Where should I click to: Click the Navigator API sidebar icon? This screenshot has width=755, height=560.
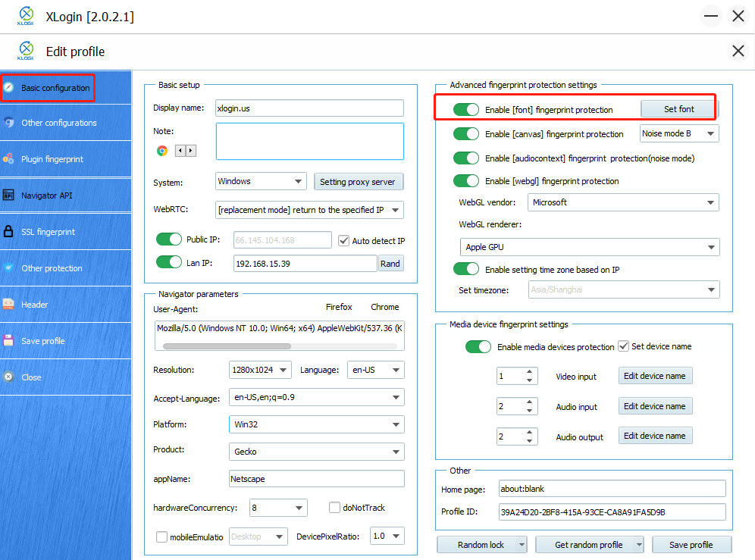coord(8,195)
